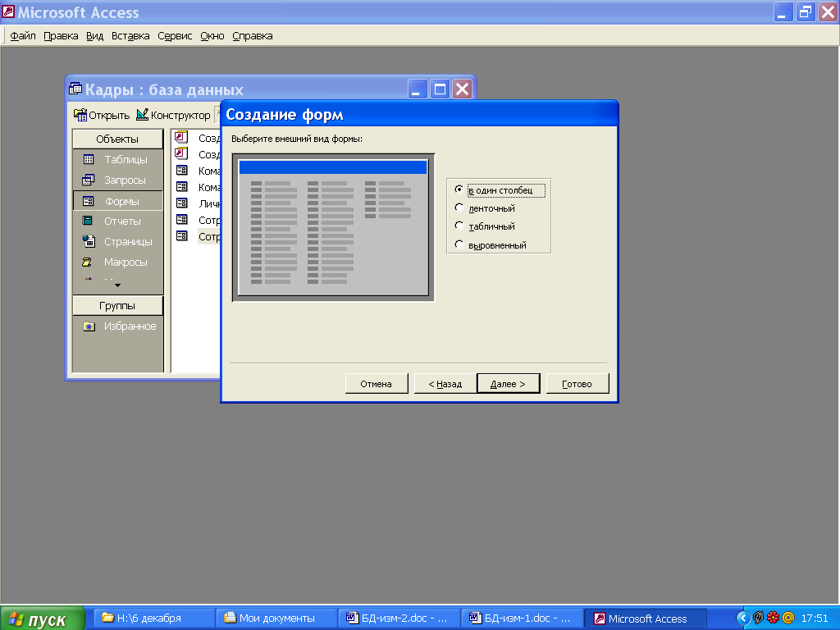Click the Отчеты icon in Objects pane

(87, 220)
